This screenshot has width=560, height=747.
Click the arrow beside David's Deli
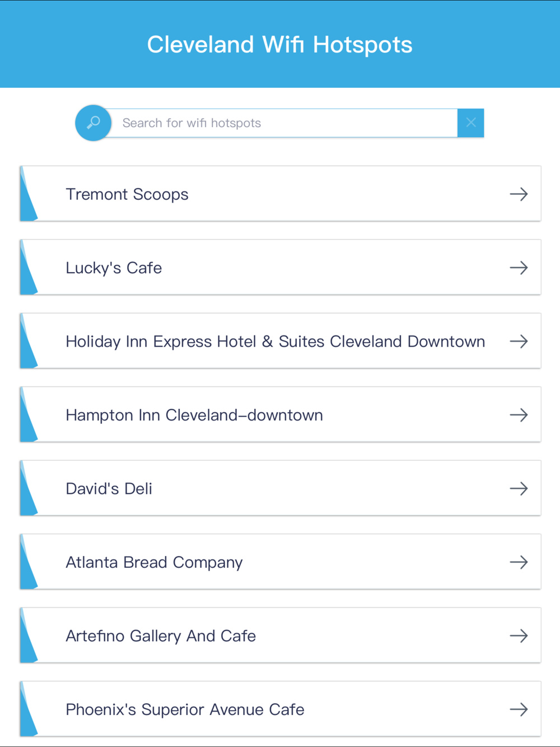click(519, 488)
